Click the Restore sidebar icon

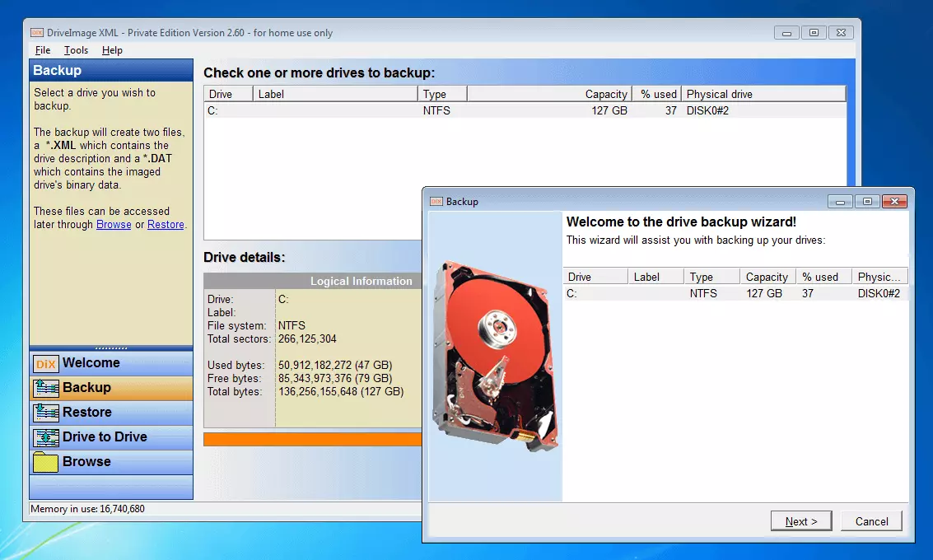coord(46,413)
